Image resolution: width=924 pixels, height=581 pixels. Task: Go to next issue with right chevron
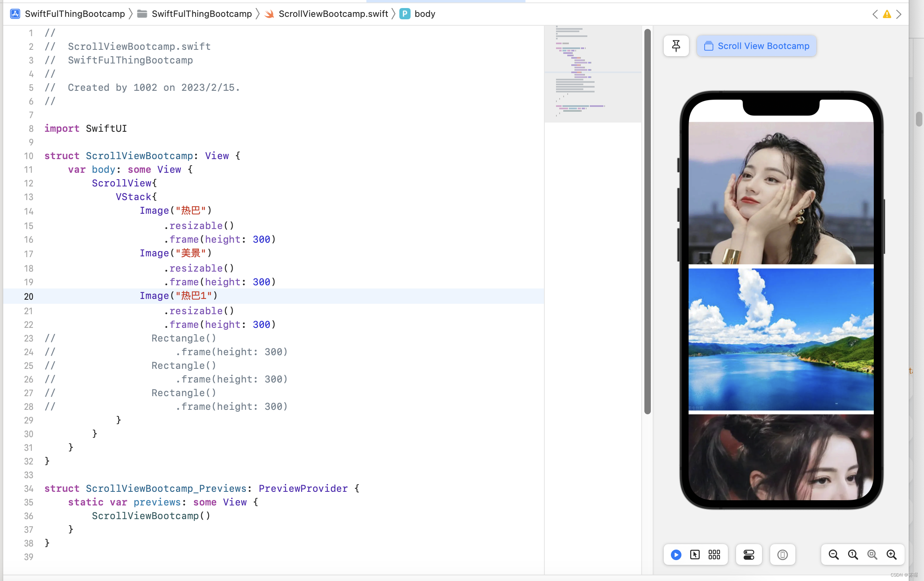899,14
